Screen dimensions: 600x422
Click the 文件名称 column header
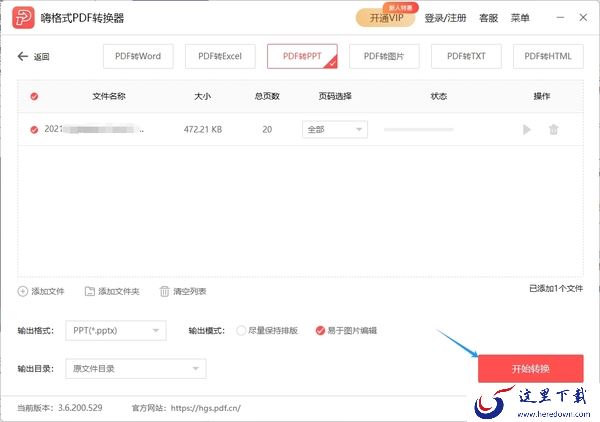[x=109, y=96]
